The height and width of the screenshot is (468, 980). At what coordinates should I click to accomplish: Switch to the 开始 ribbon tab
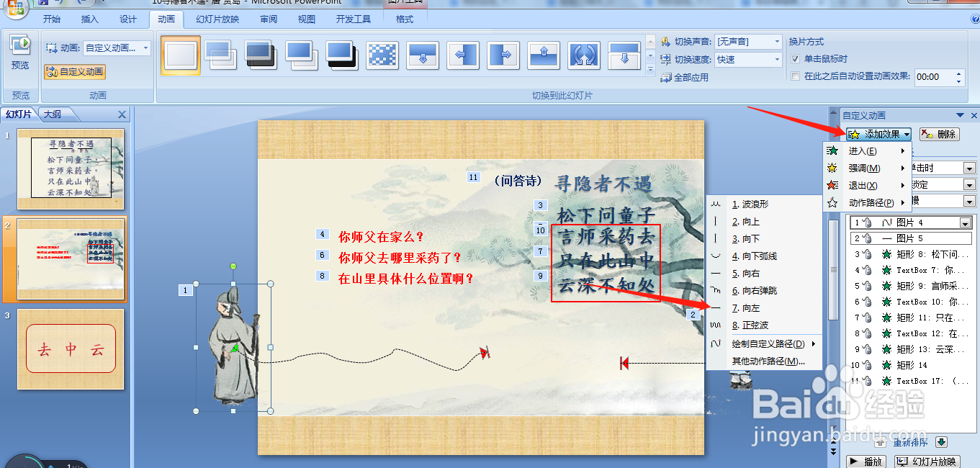52,19
